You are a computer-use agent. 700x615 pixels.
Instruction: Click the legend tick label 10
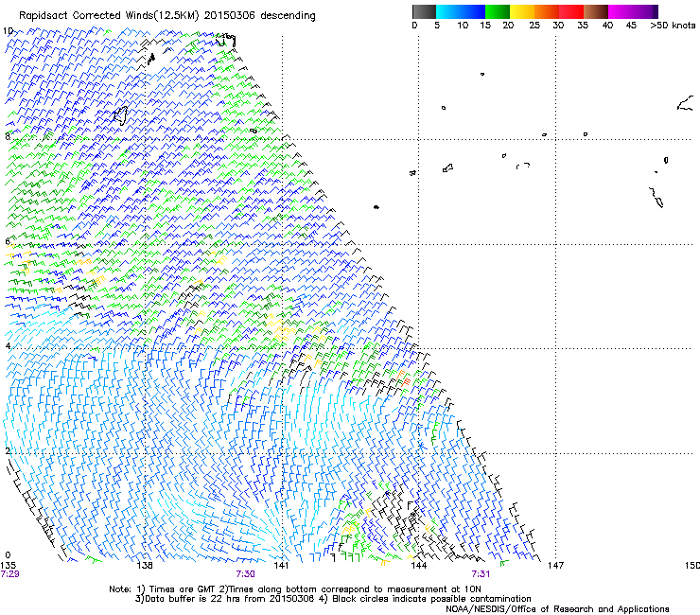click(x=463, y=26)
